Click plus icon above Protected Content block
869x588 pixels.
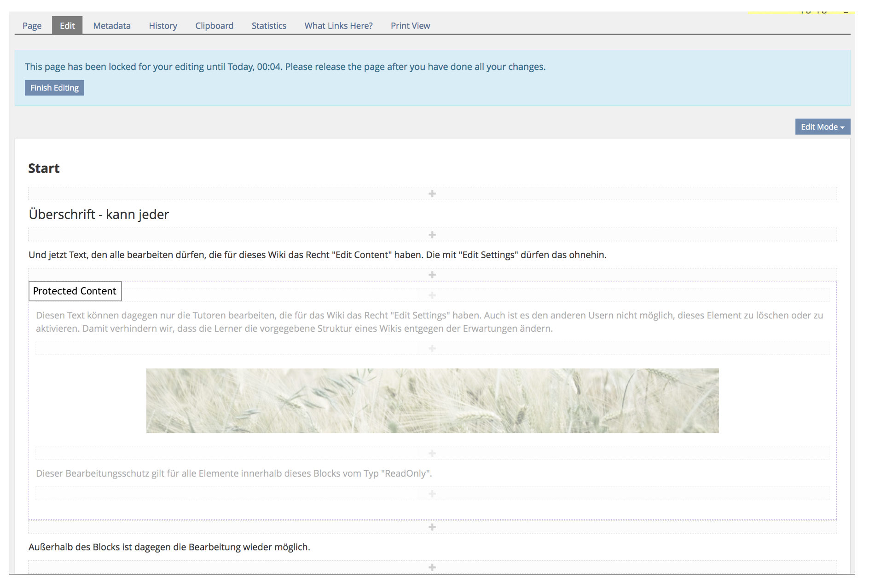coord(432,275)
